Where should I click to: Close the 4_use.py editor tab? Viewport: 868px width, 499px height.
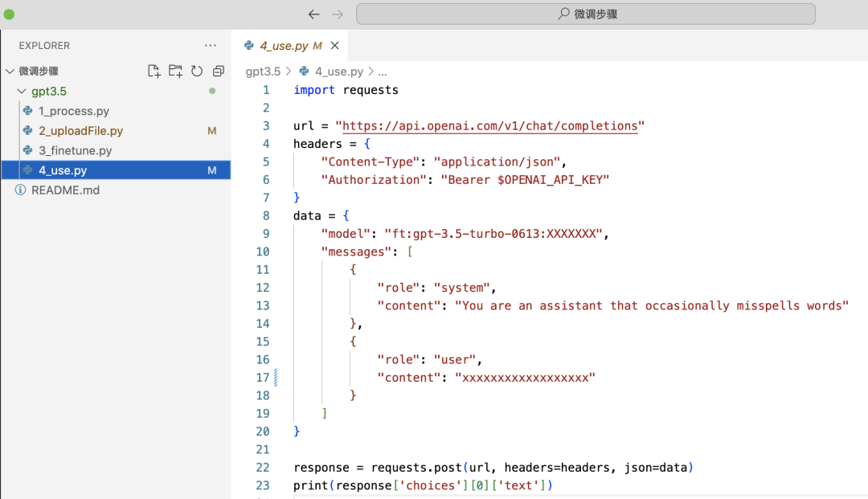pos(335,45)
